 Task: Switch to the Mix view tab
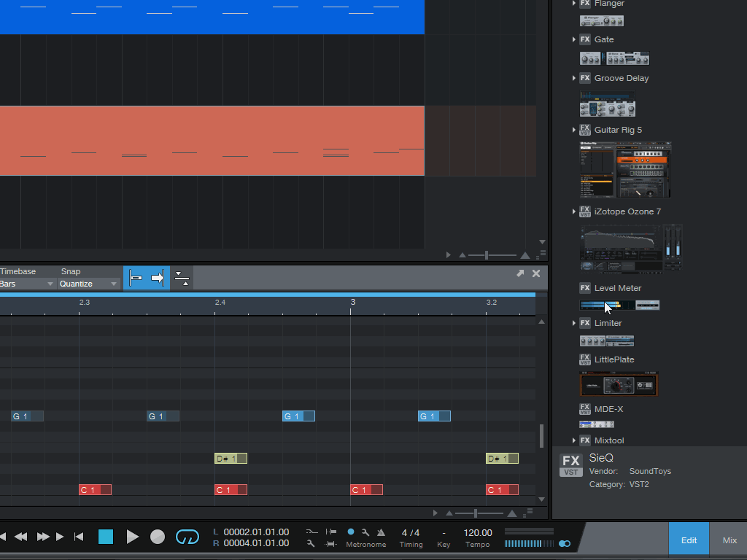(729, 540)
